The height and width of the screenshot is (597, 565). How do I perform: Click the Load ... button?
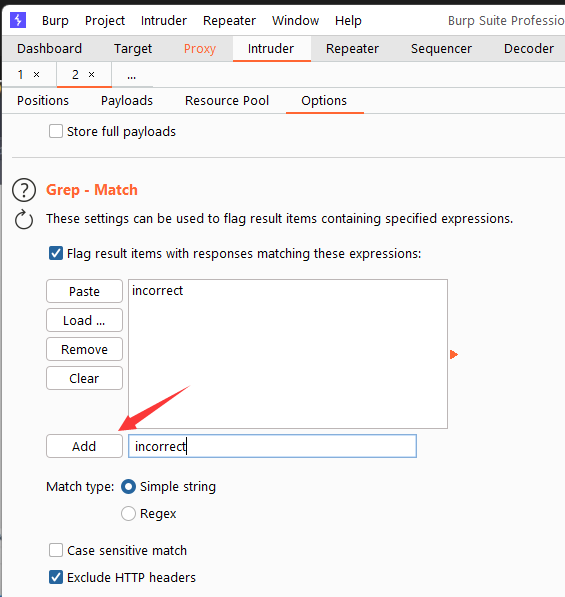click(85, 320)
